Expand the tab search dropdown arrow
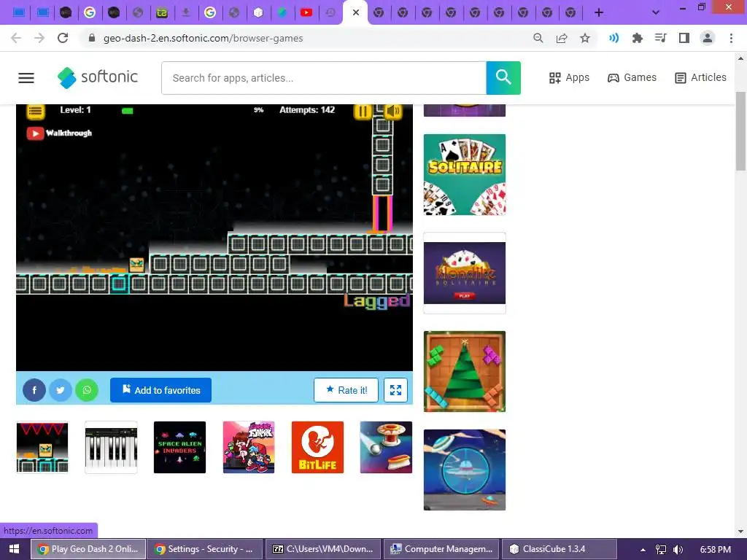The image size is (747, 560). click(x=656, y=13)
